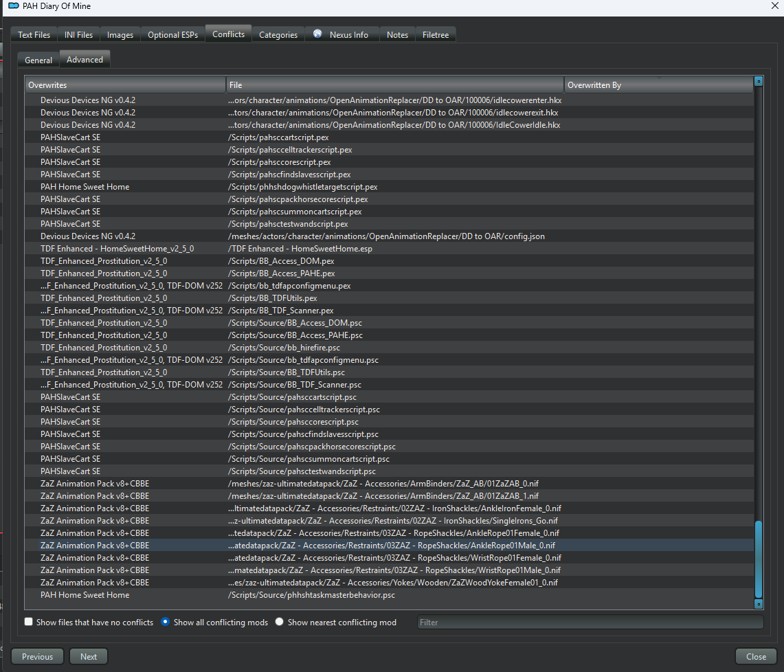This screenshot has width=784, height=672.
Task: Open the Optional ESPs tab
Action: click(x=172, y=34)
